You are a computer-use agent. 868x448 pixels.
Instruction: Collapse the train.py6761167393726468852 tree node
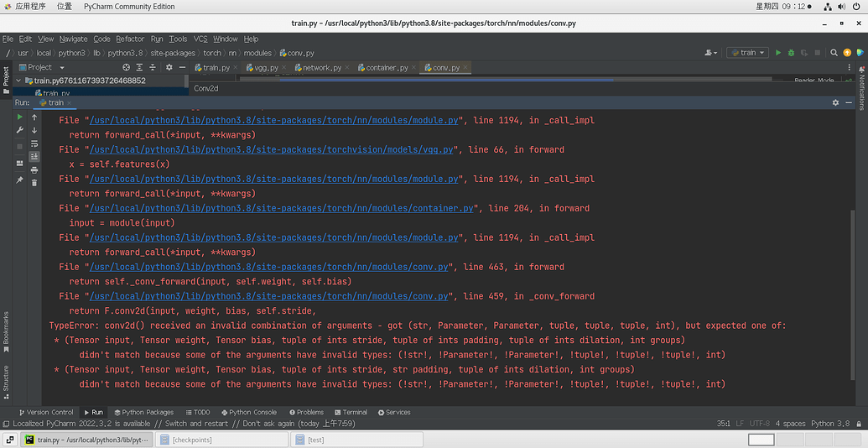[18, 81]
